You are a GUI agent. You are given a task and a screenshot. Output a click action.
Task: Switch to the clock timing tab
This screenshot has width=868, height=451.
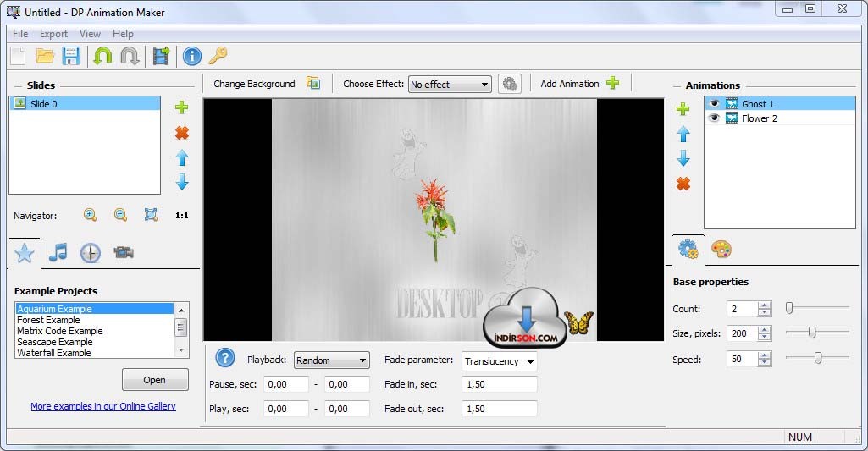(91, 253)
